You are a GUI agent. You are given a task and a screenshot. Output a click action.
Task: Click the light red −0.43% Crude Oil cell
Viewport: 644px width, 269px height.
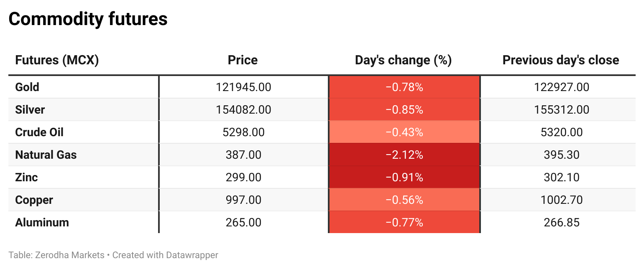pos(404,132)
